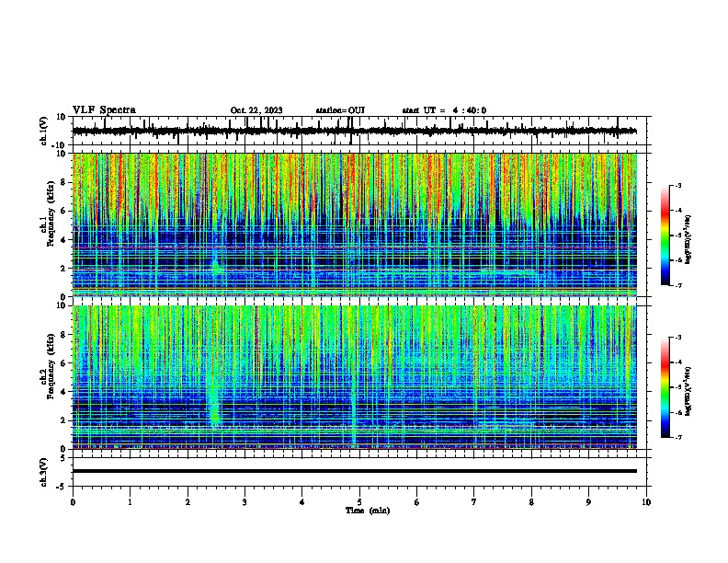Screen dimensions: 728x563
Task: Click the '-7' label on ch.2 color scale
Action: pyautogui.click(x=677, y=437)
